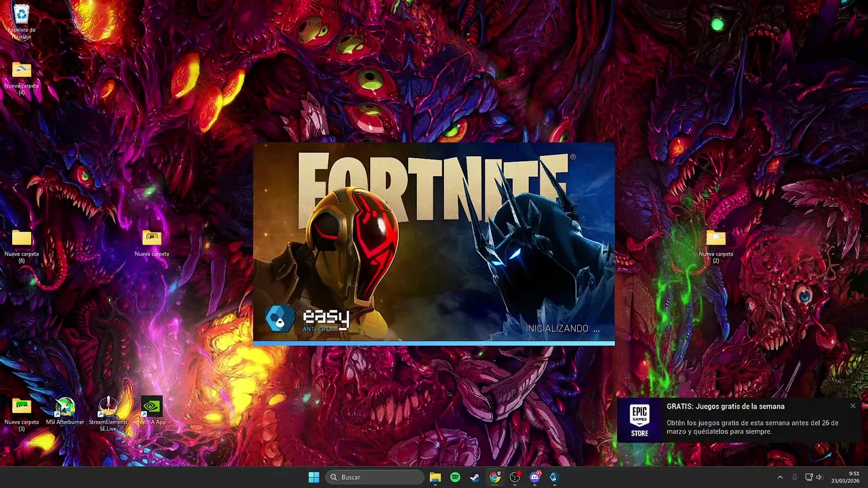Launch the StreamElements SE.Live shortcut
Viewport: 868px width, 488px height.
tap(108, 413)
